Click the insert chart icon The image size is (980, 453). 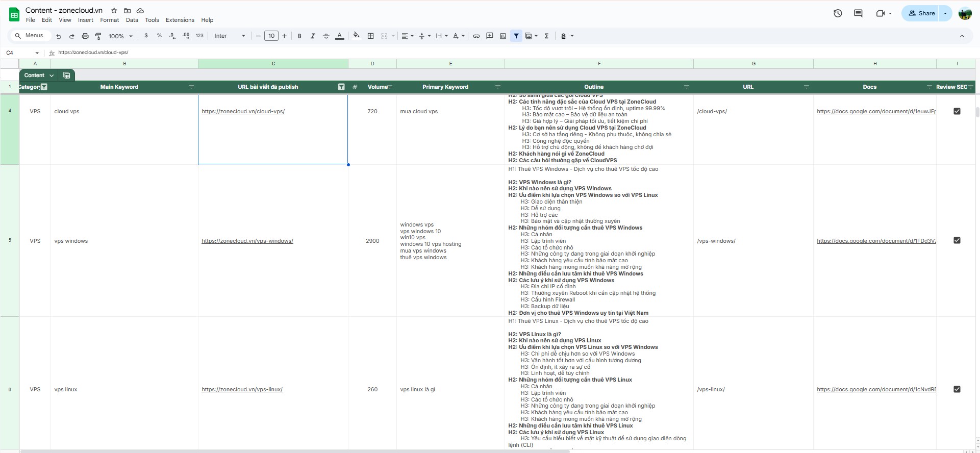coord(503,36)
